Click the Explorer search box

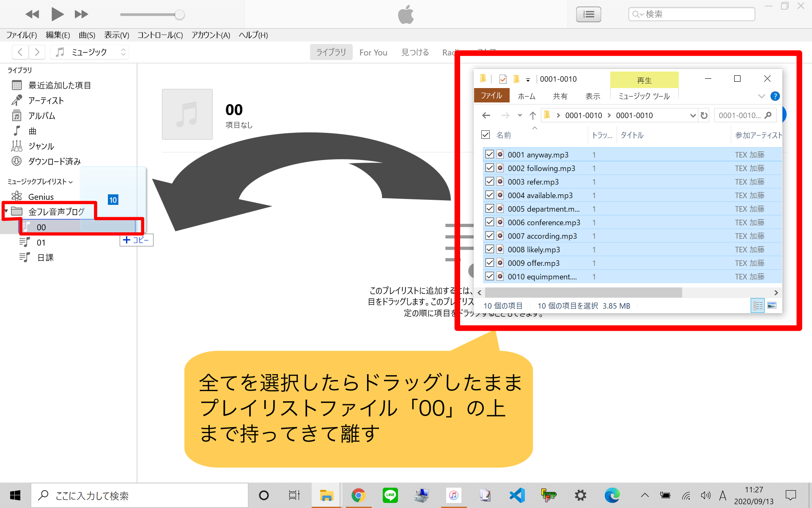click(x=745, y=115)
